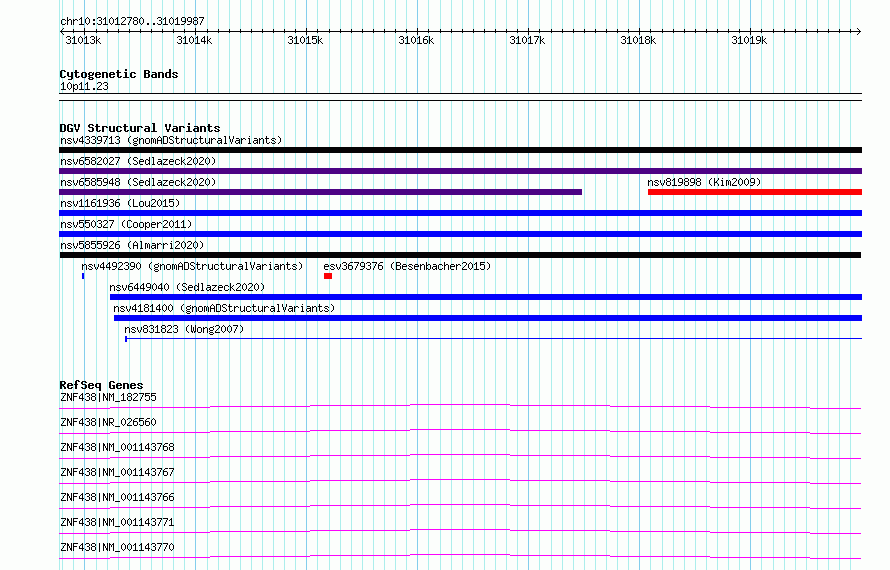
Task: Select the magenta line under ZNF438|NR_026560
Action: (x=460, y=431)
